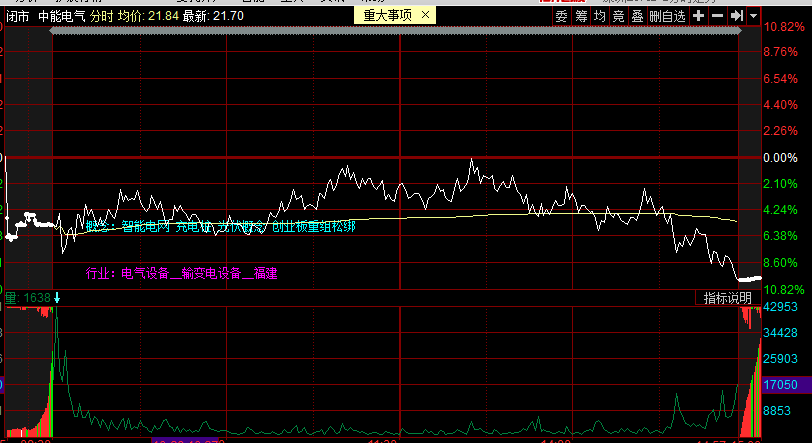The height and width of the screenshot is (443, 812).
Task: Click the red 6.54% axis label
Action: pos(780,79)
